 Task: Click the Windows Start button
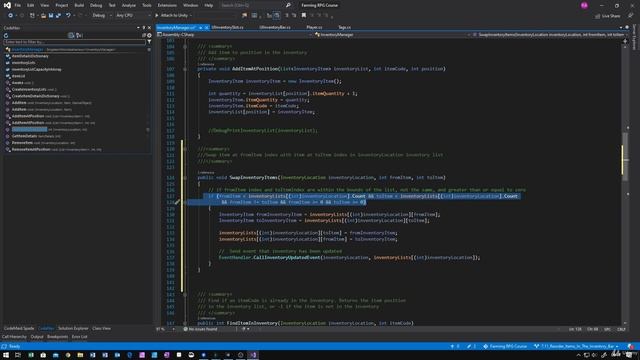(x=6, y=355)
